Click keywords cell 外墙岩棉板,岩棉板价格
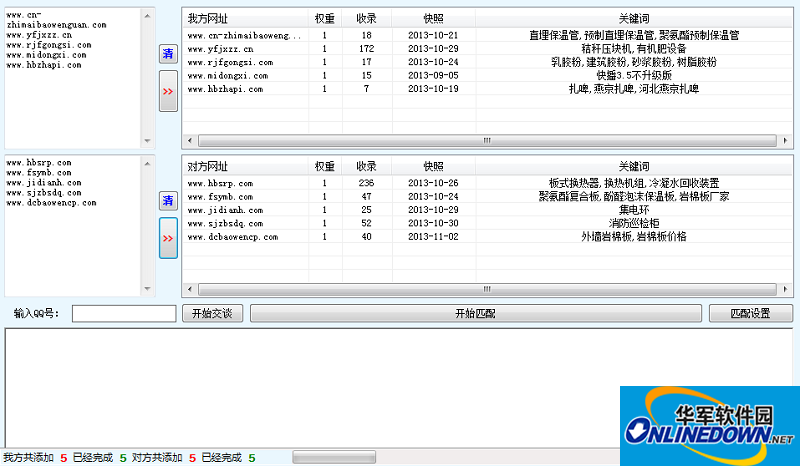The height and width of the screenshot is (466, 800). (x=634, y=237)
